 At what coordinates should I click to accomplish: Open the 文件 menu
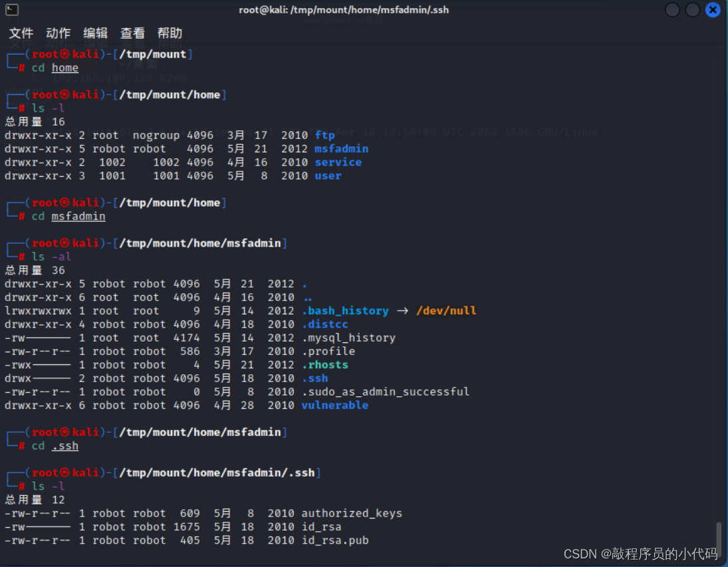pyautogui.click(x=21, y=33)
